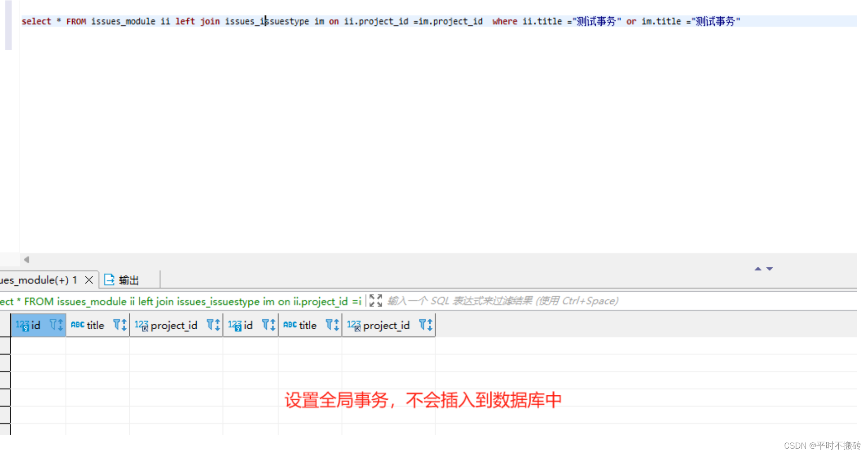This screenshot has width=868, height=454.
Task: Close the issues_module(+) 1 result tab
Action: (89, 280)
